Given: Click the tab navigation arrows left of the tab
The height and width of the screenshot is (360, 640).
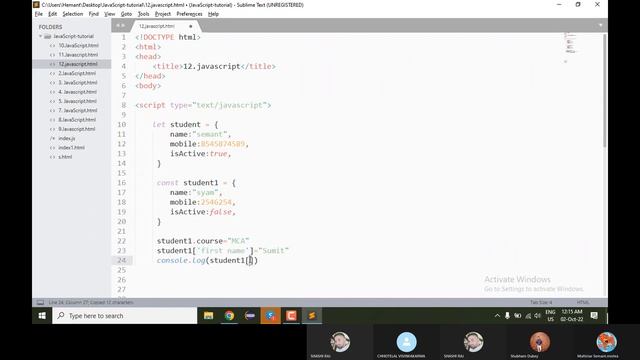Looking at the screenshot, I should (x=120, y=26).
